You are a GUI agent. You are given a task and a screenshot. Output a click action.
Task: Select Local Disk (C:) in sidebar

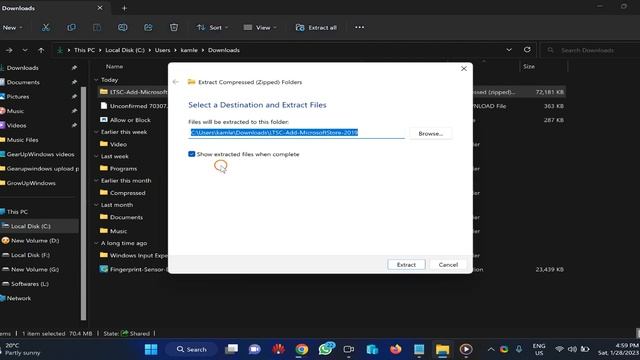31,226
